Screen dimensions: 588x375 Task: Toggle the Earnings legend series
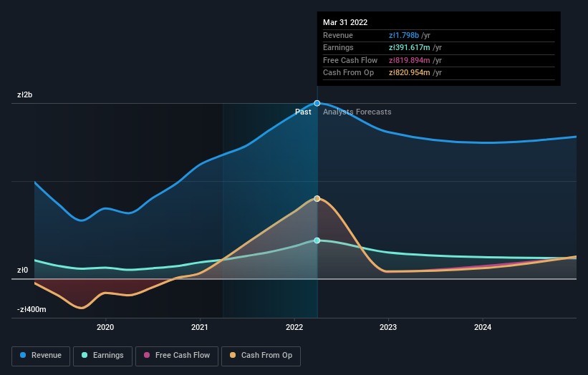pos(102,356)
